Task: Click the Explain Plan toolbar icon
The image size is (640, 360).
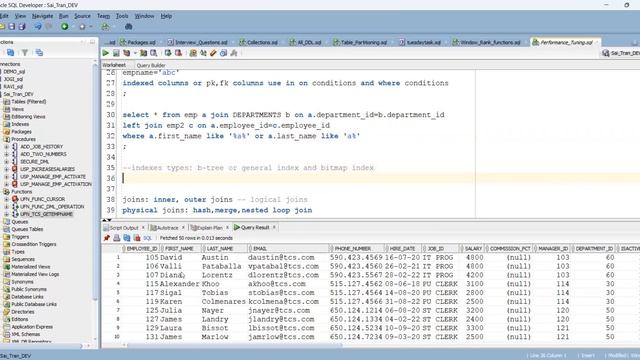Action: click(127, 53)
